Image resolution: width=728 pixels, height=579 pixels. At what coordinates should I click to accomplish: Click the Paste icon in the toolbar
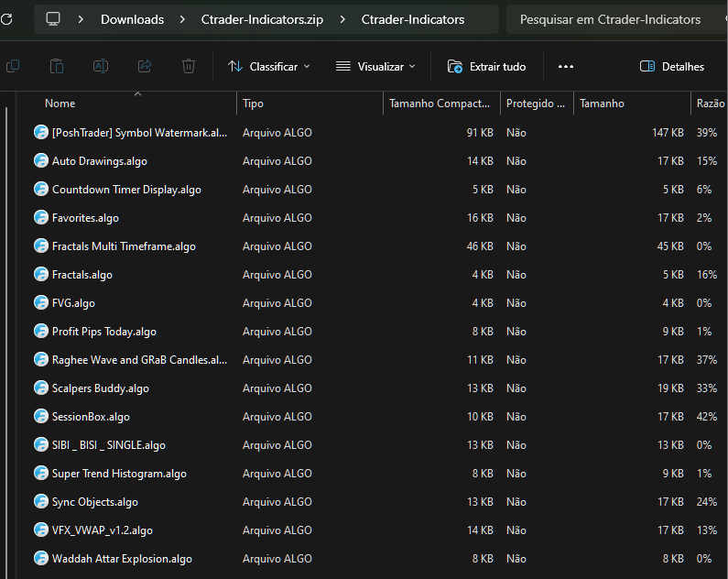57,66
